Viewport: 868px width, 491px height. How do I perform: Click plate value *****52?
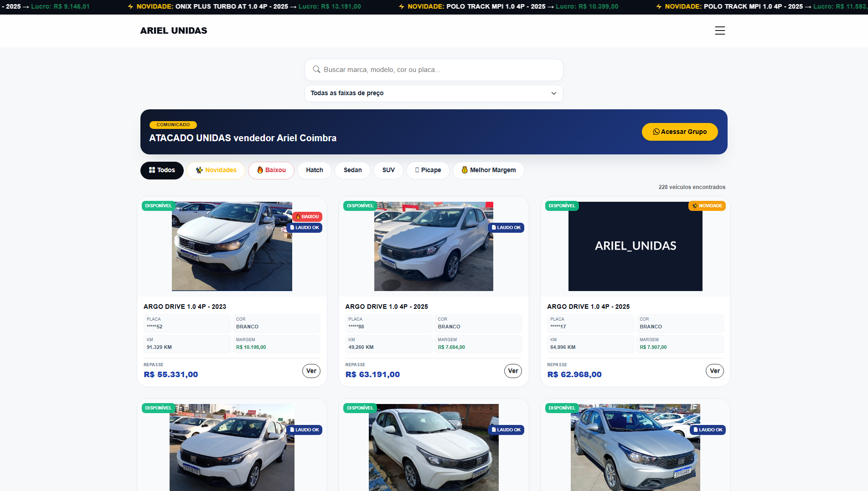(x=155, y=327)
